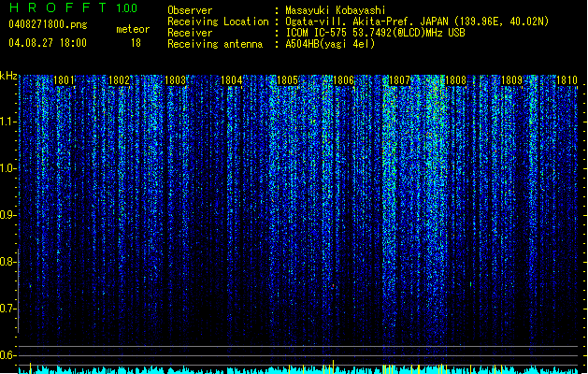
Task: Click the kHz axis unit label
Action: [x=8, y=76]
